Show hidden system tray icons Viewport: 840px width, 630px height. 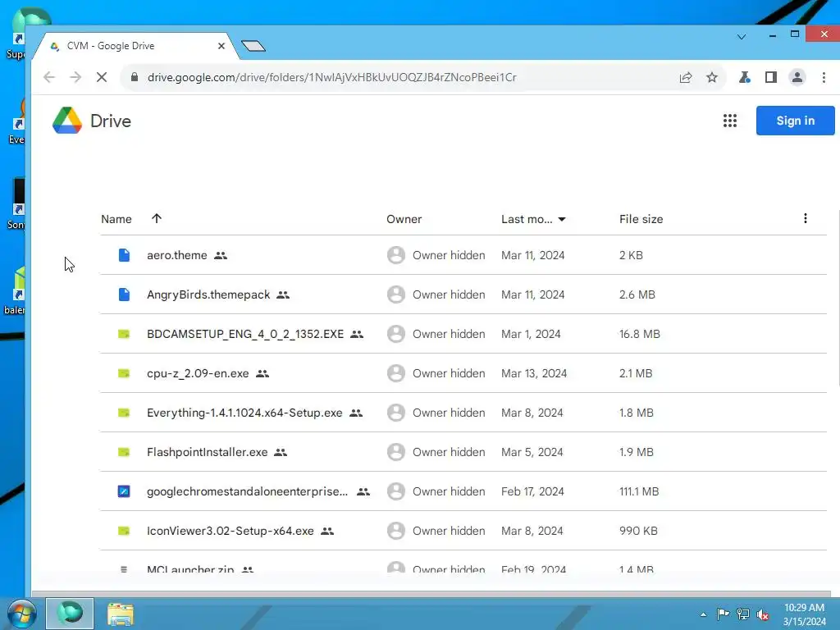703,614
